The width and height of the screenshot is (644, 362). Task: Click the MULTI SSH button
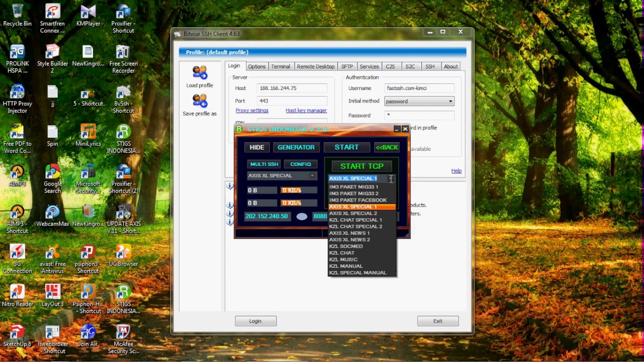pos(264,164)
